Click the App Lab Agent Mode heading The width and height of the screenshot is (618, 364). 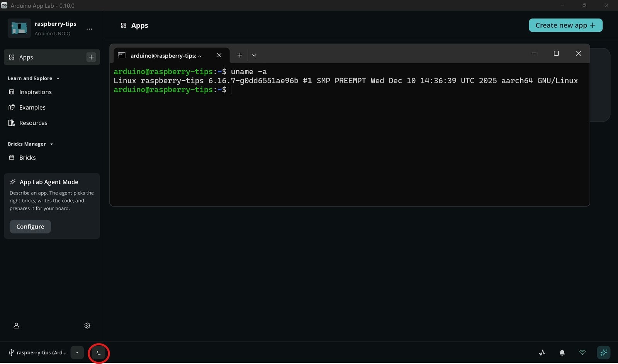pyautogui.click(x=49, y=182)
